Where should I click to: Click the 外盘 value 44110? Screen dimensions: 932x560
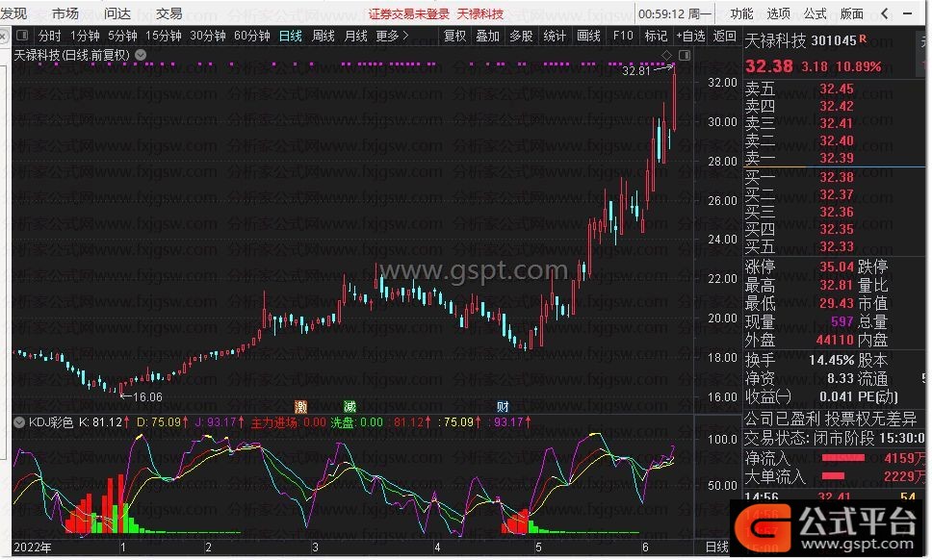(x=835, y=341)
